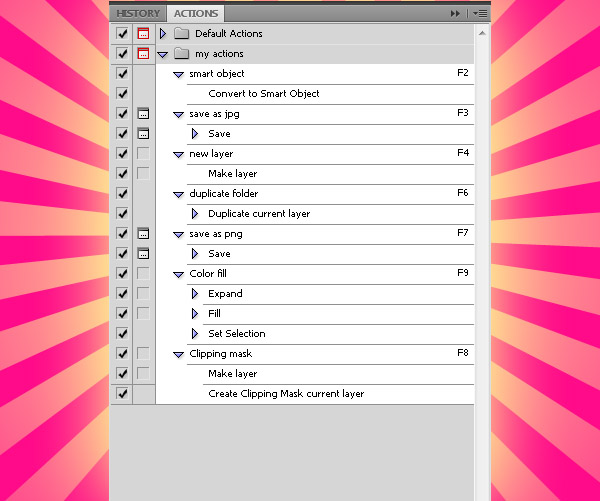Viewport: 600px width, 501px height.
Task: Uncheck the Convert to Smart Object checkbox
Action: 122,93
